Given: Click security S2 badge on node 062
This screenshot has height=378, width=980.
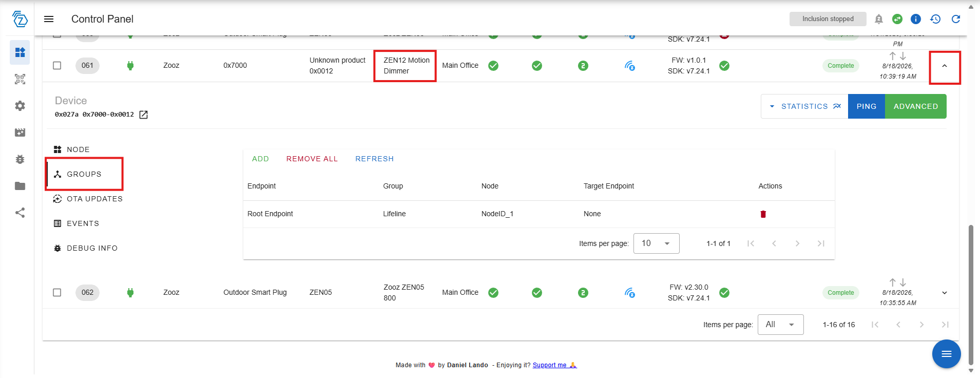Looking at the screenshot, I should (x=583, y=293).
